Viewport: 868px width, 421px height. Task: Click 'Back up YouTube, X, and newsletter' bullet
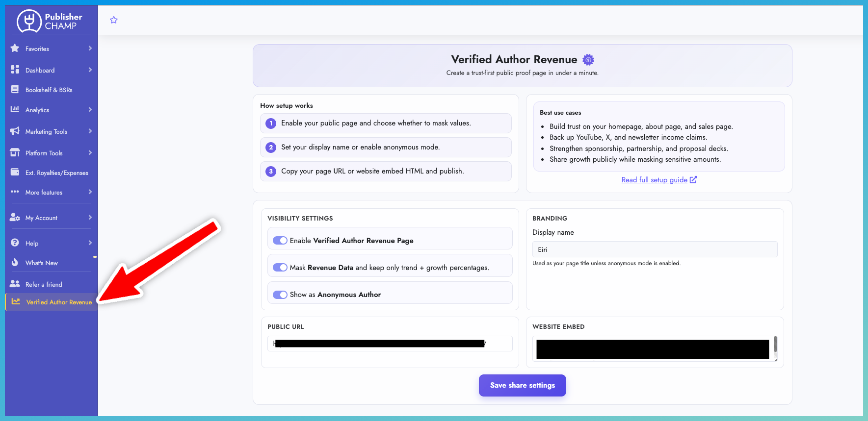(x=628, y=137)
